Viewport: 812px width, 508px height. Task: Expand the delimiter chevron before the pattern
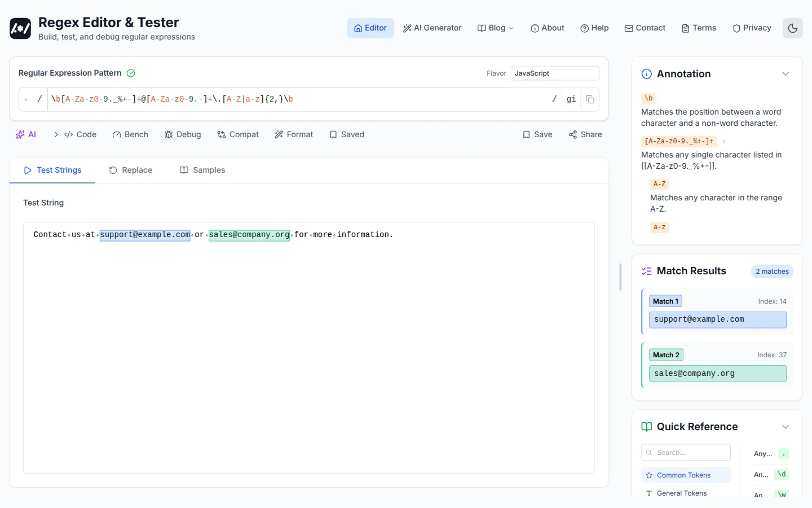(26, 99)
